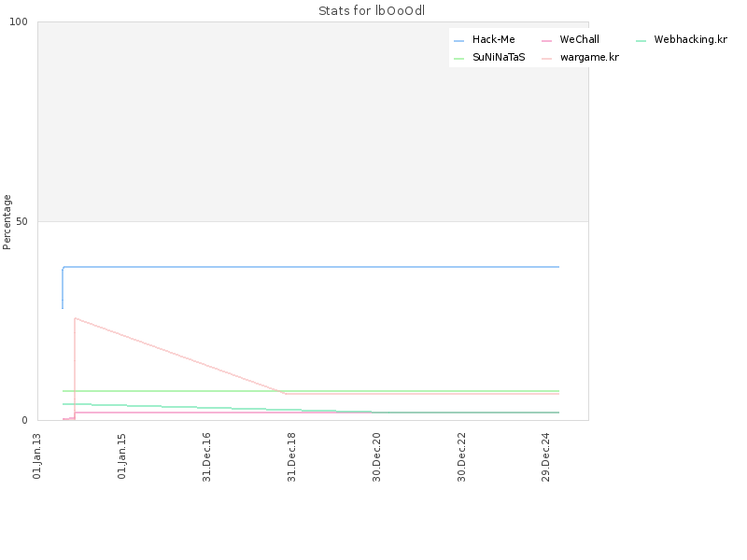Click the 31.Dec.16 date axis label
Image resolution: width=747 pixels, height=560 pixels.
pos(206,456)
